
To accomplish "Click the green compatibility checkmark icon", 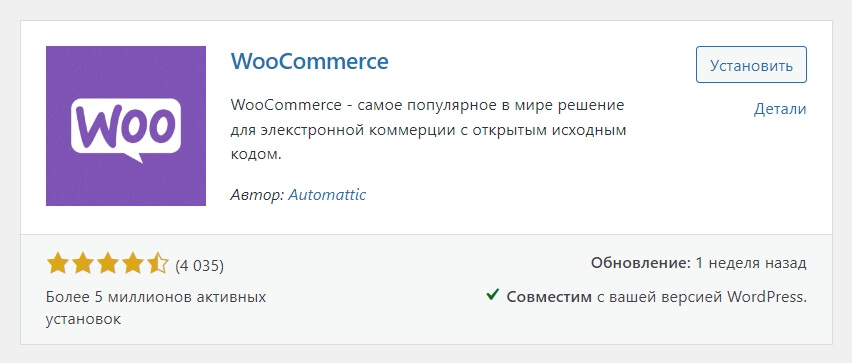I will point(493,295).
